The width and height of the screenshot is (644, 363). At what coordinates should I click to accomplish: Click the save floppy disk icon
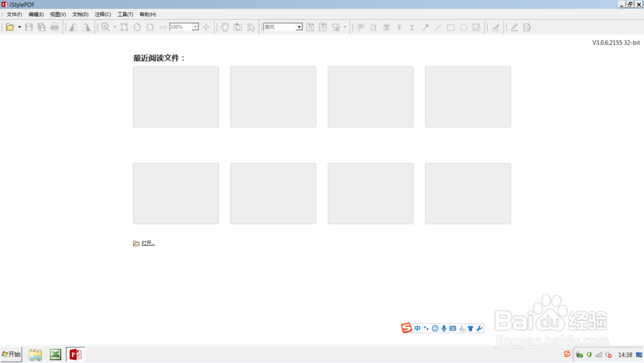pos(29,27)
